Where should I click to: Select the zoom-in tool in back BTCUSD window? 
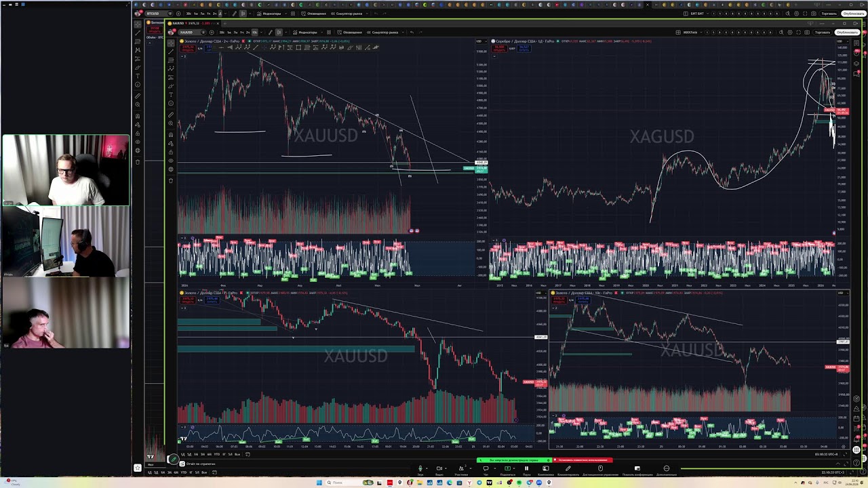click(138, 104)
